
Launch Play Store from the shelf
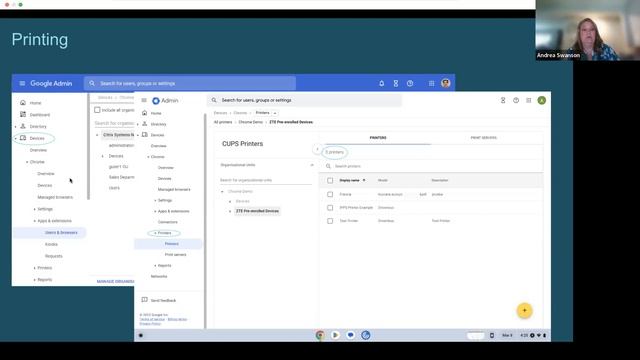pos(336,335)
